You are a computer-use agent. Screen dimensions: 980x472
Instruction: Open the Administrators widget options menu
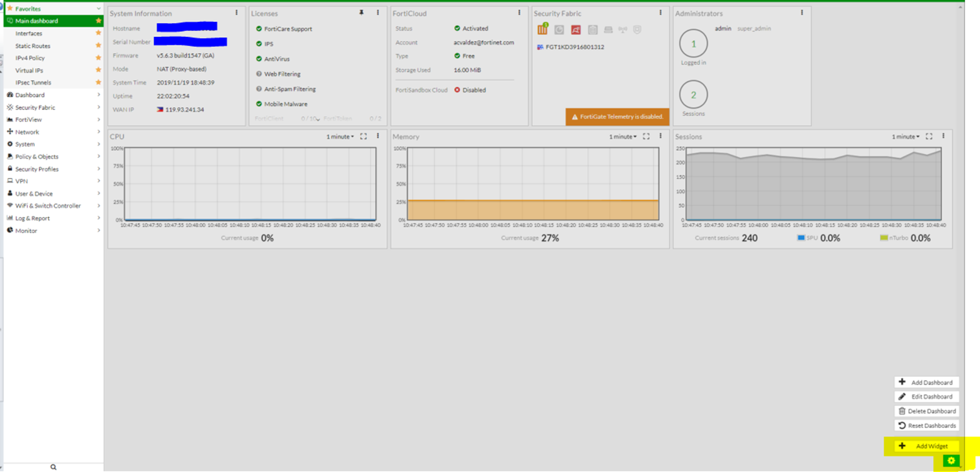(802, 13)
